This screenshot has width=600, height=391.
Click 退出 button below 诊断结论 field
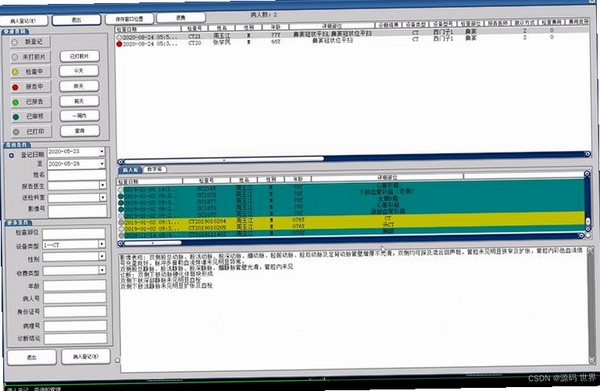[x=32, y=357]
